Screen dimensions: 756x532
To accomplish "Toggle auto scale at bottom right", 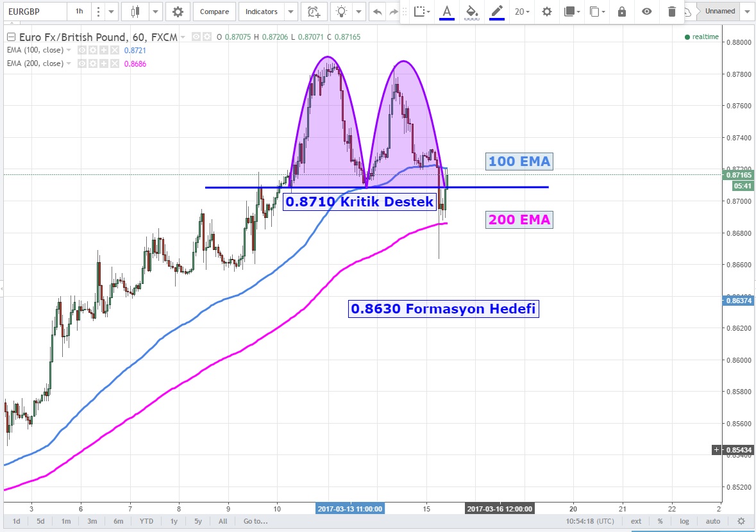I will pyautogui.click(x=712, y=521).
